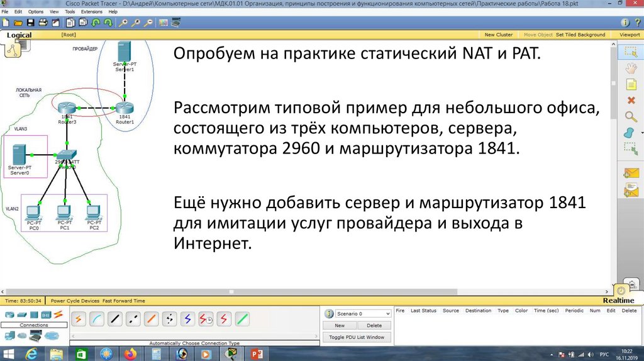Click the horizontal workspace scrollbar
Screen dimensions: 644x361
click(231, 292)
